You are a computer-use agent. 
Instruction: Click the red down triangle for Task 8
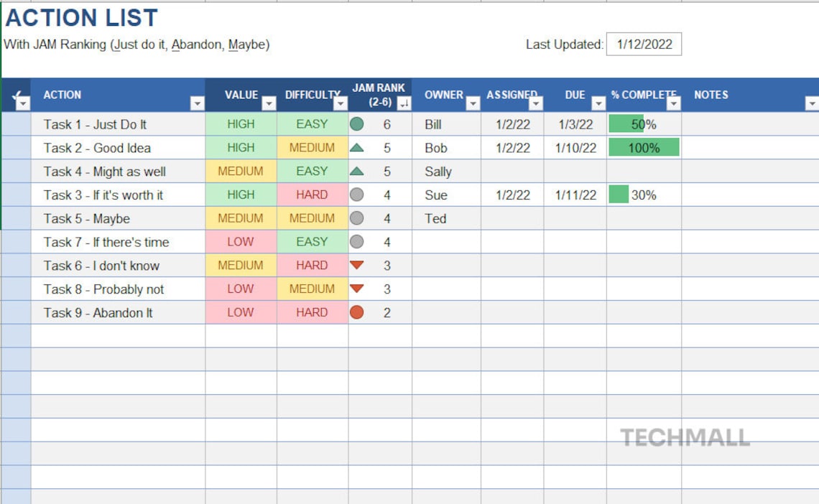pyautogui.click(x=357, y=289)
